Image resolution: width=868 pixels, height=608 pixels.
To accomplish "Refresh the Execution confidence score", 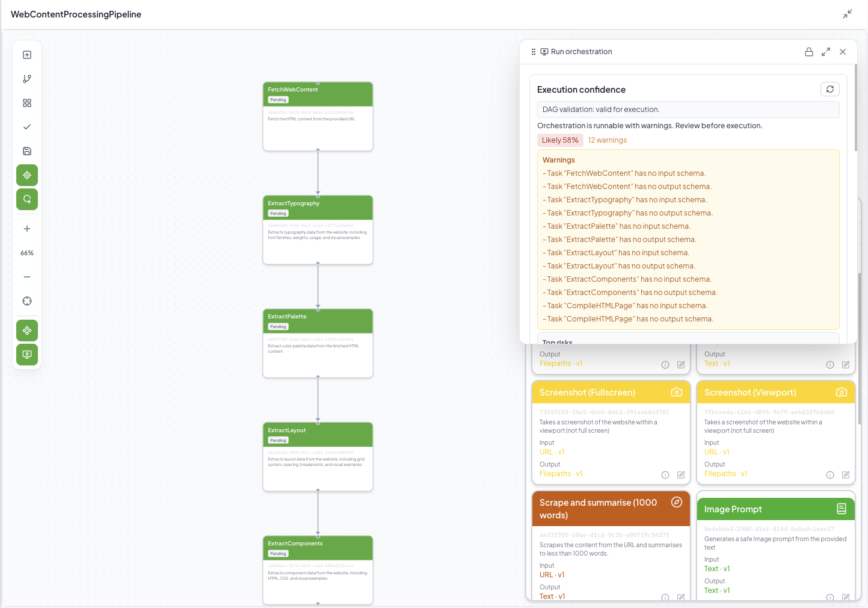I will tap(830, 89).
